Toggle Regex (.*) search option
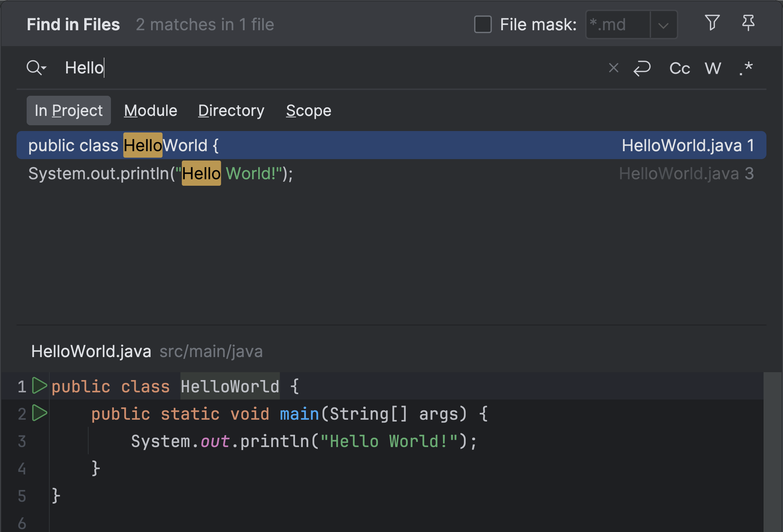 point(746,68)
